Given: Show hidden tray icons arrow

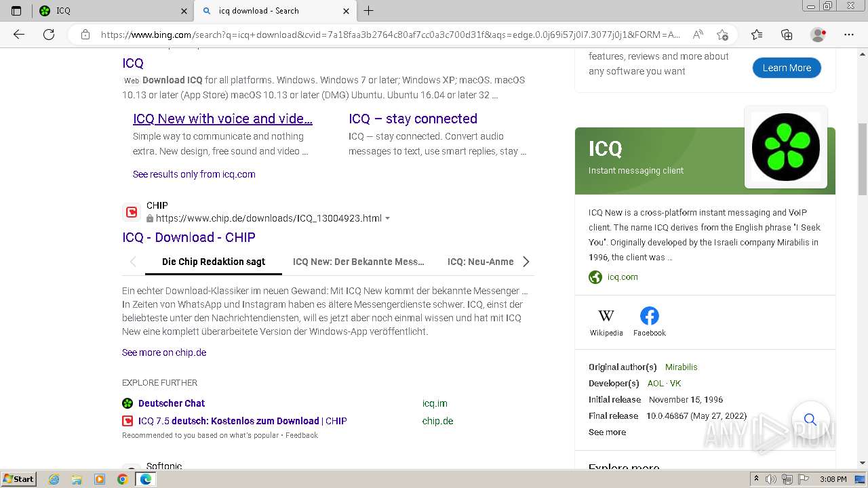Looking at the screenshot, I should click(x=756, y=479).
